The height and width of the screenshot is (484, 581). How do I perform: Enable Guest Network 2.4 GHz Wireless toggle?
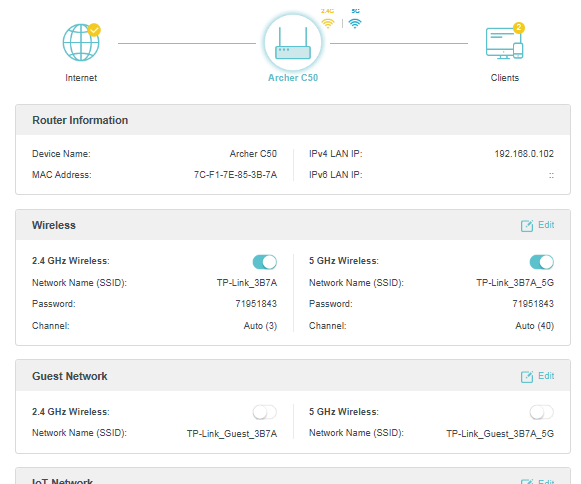pyautogui.click(x=265, y=412)
